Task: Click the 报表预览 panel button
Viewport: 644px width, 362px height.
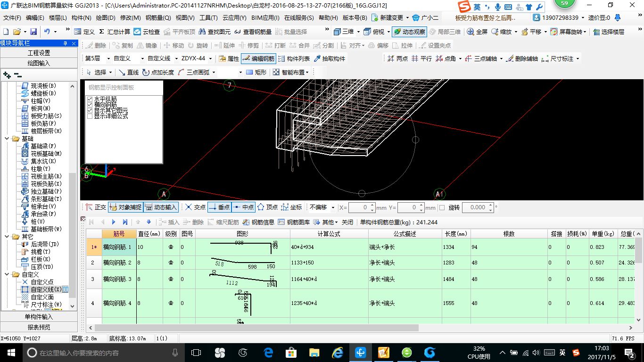Action: coord(39,327)
